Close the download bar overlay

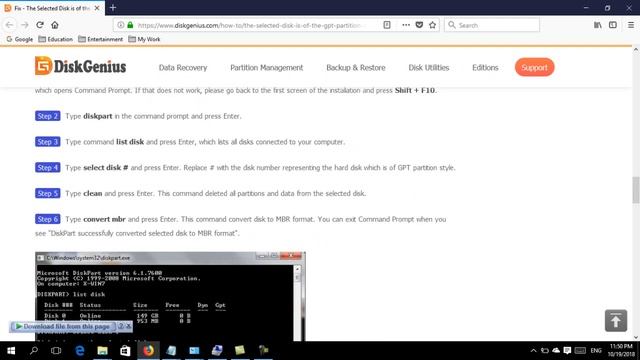[128, 326]
